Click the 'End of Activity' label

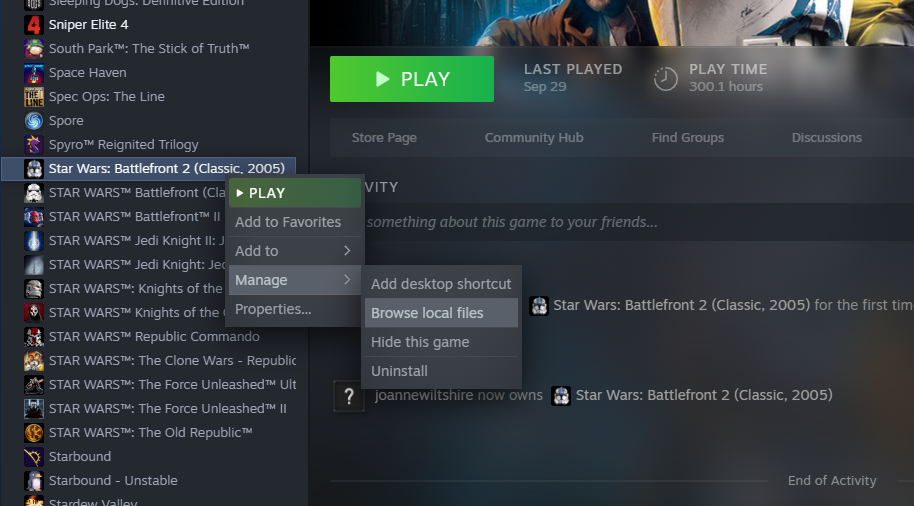[832, 481]
